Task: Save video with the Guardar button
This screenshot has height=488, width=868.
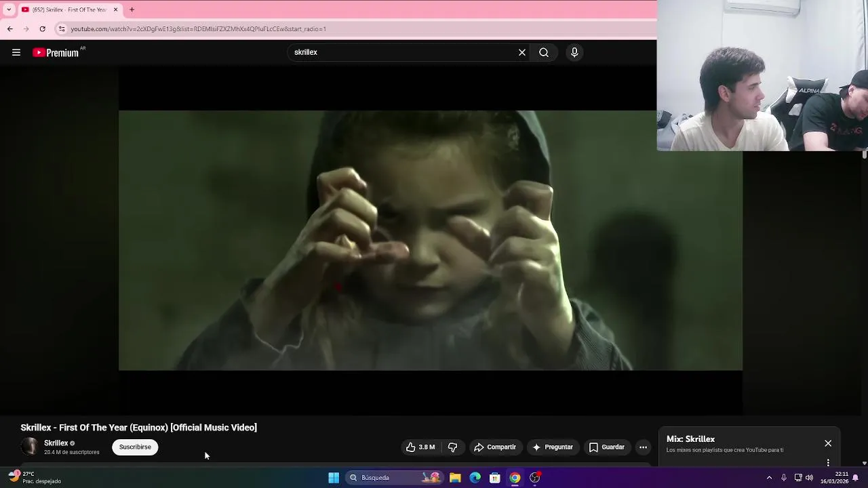Action: pos(607,447)
